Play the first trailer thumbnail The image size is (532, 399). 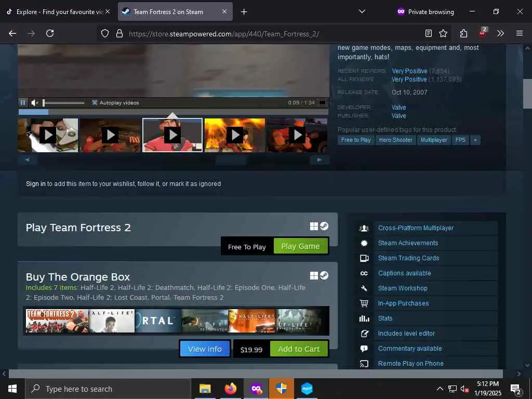48,135
